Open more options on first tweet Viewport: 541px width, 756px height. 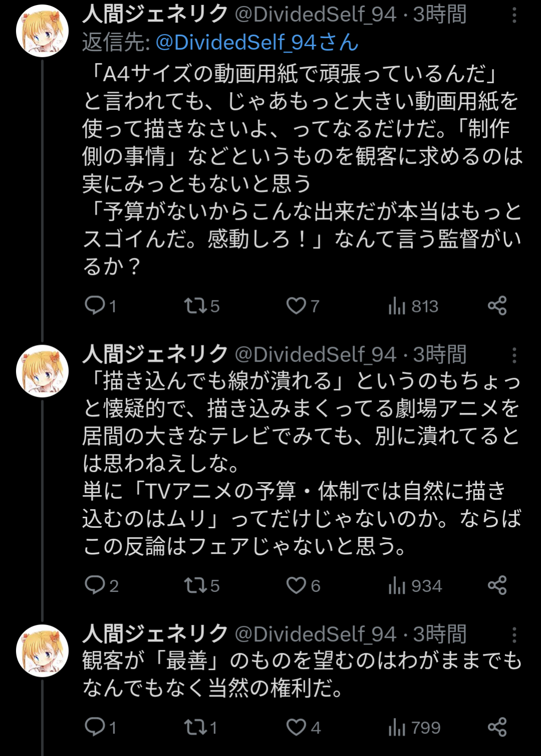click(514, 16)
